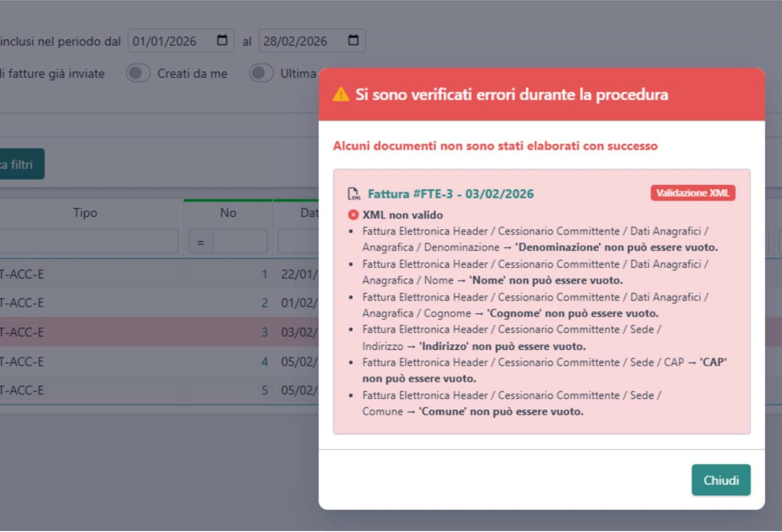This screenshot has width=782, height=532.
Task: Select table row number 4
Action: (x=159, y=361)
